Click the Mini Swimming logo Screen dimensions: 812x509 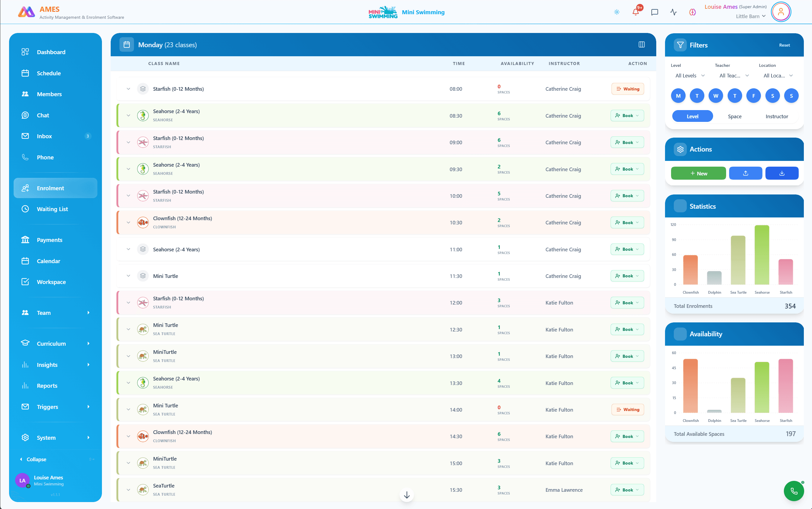383,12
